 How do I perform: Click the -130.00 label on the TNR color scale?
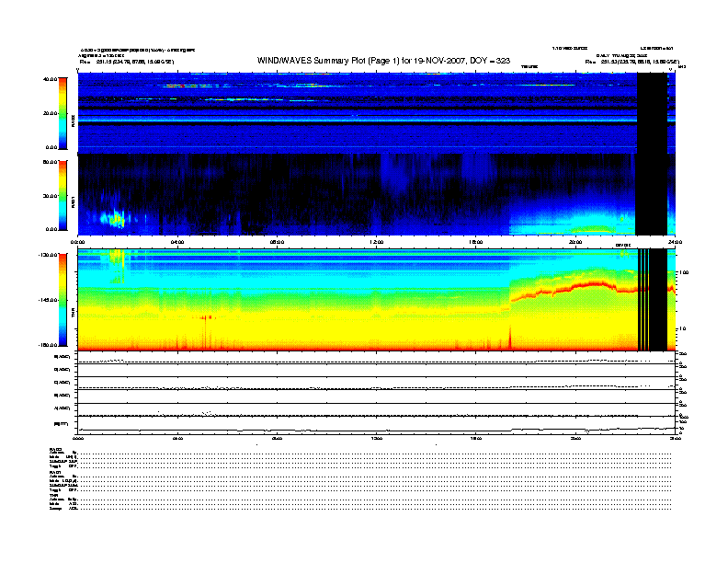(49, 255)
